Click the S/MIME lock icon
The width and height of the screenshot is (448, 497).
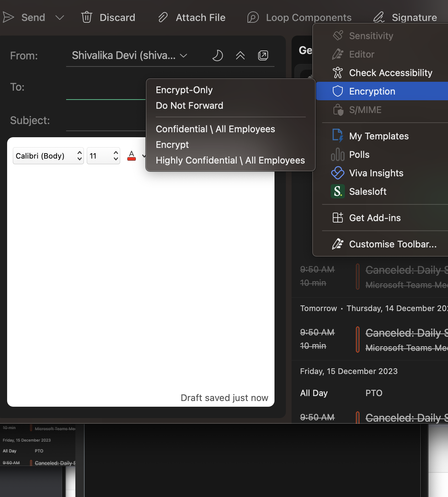click(x=338, y=109)
